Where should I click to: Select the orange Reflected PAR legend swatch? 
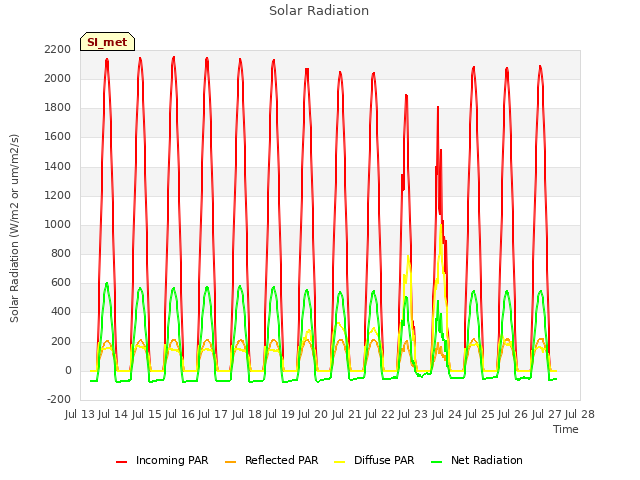coord(231,462)
